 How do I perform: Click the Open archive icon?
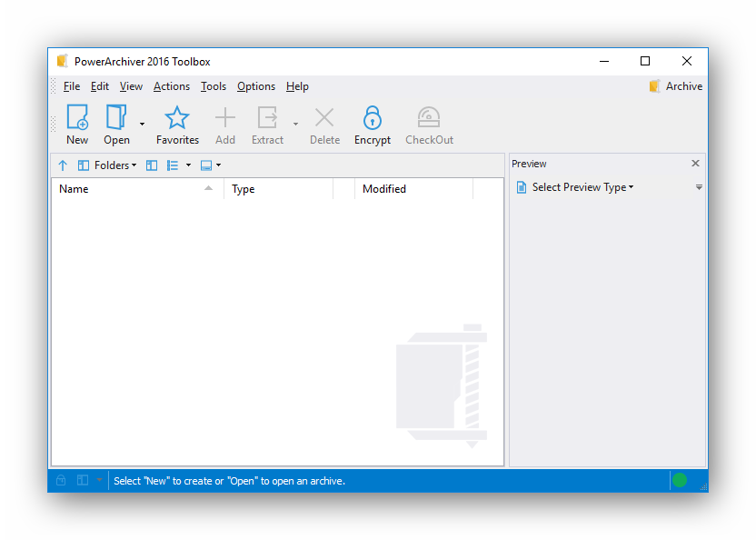(116, 117)
